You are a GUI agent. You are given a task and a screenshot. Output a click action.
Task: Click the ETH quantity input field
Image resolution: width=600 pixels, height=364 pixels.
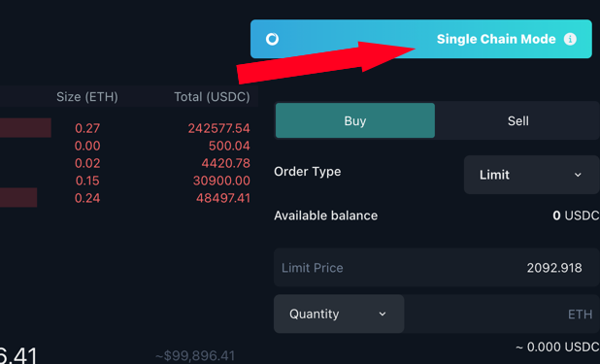coord(502,314)
